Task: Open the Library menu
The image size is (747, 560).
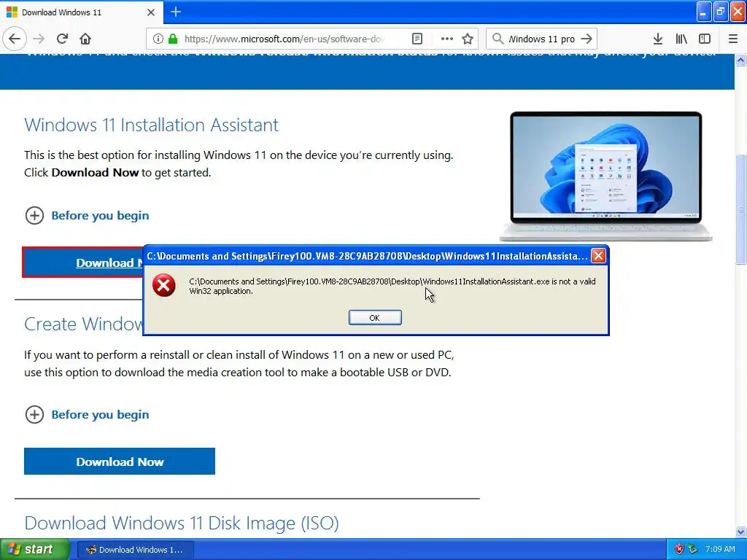Action: point(681,39)
